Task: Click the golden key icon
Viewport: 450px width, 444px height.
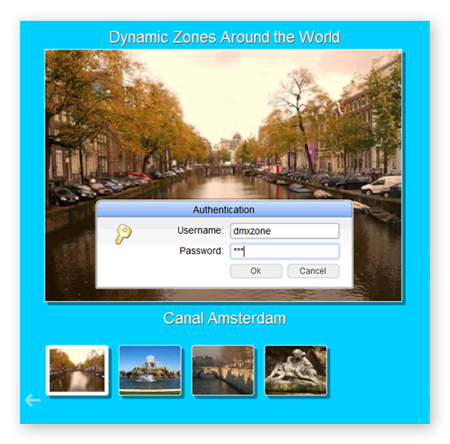Action: click(x=123, y=234)
